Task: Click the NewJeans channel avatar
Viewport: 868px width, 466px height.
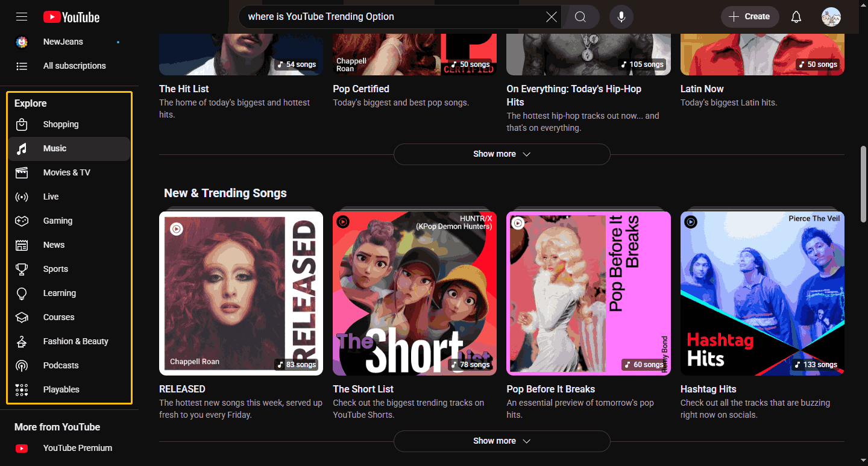Action: click(22, 42)
